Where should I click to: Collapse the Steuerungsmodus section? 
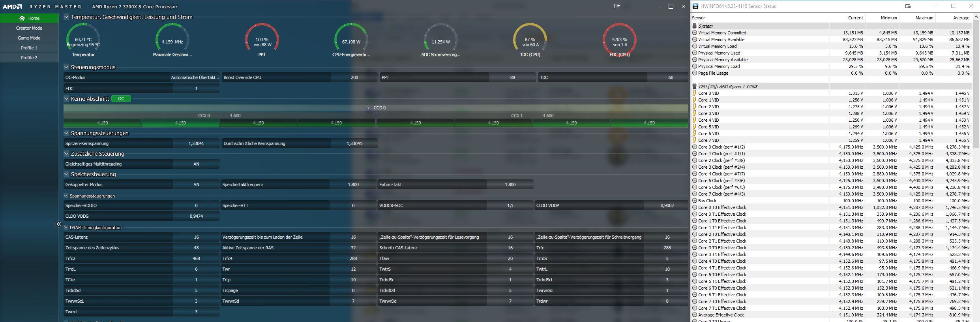point(66,67)
